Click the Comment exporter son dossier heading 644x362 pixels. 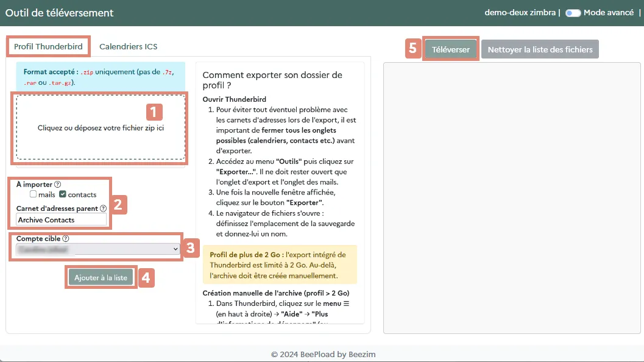click(272, 80)
